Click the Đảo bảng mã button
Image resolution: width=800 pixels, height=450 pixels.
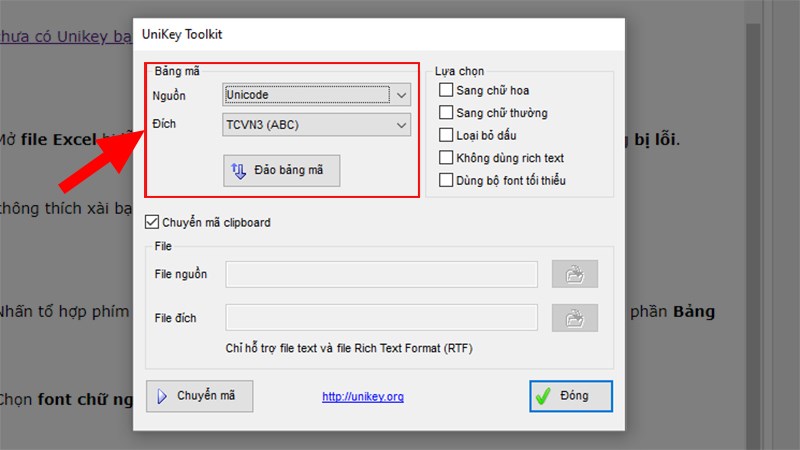tap(281, 170)
